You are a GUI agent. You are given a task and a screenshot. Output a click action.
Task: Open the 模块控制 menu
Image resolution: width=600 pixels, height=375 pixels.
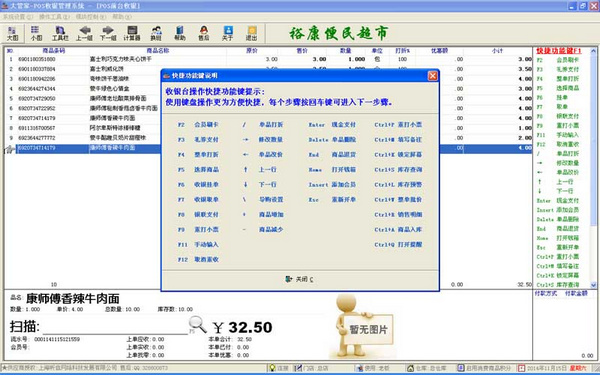(x=91, y=17)
